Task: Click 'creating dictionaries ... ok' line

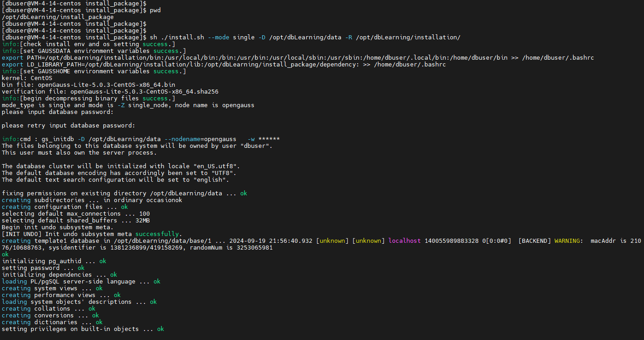Action: [52, 322]
